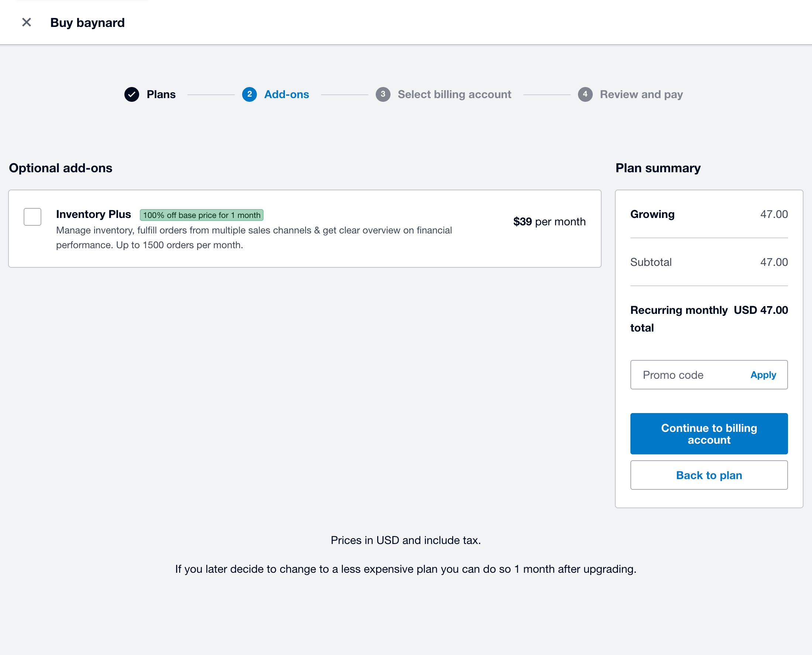Click Continue to billing account

(x=709, y=433)
